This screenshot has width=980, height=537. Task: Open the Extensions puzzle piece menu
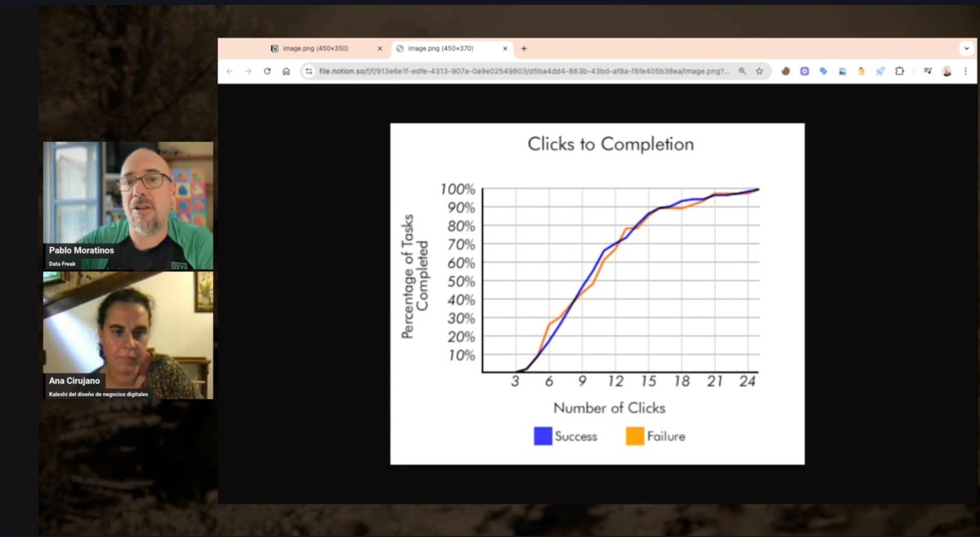click(900, 71)
